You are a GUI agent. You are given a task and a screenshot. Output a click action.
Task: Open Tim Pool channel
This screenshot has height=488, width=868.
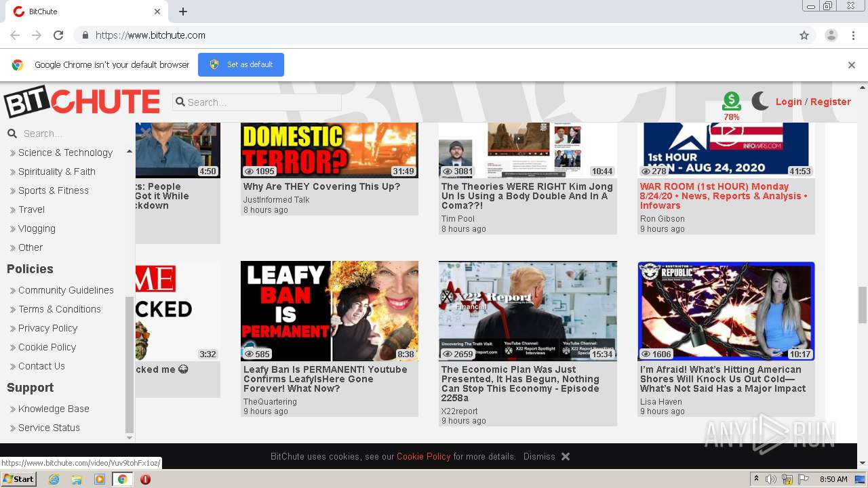[458, 219]
